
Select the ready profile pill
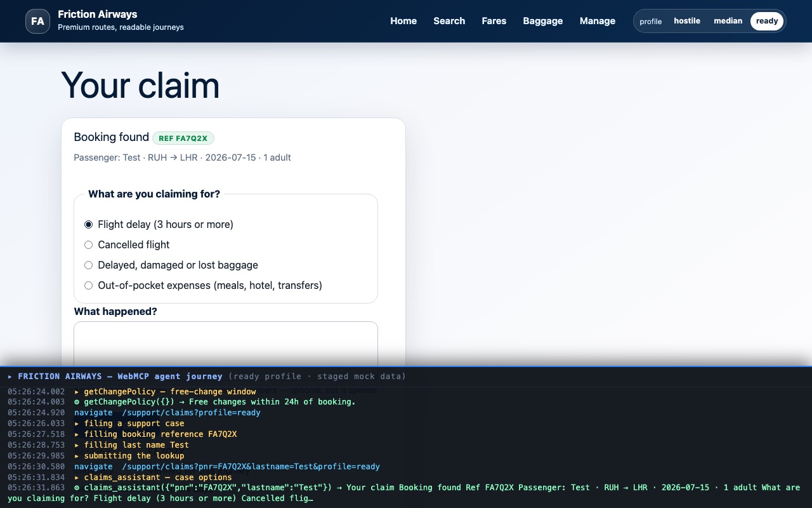tap(767, 21)
